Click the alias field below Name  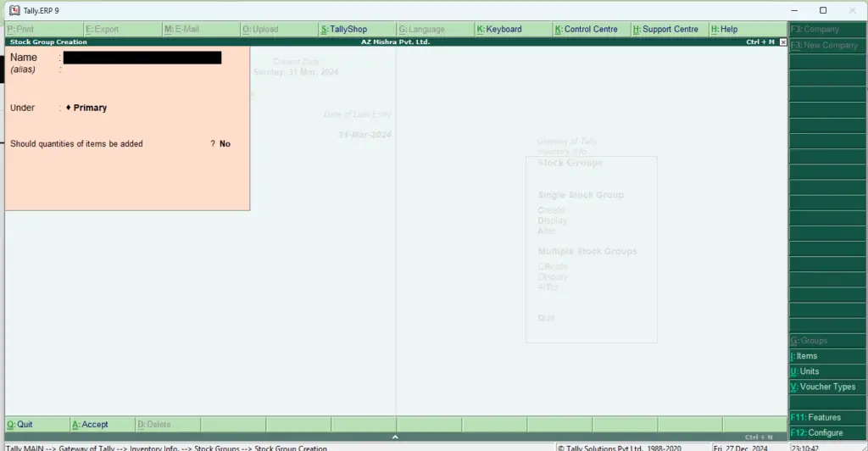pos(142,70)
